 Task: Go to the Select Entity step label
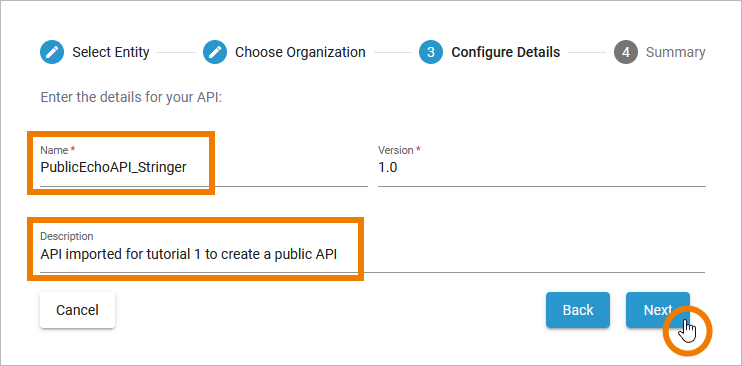point(111,52)
